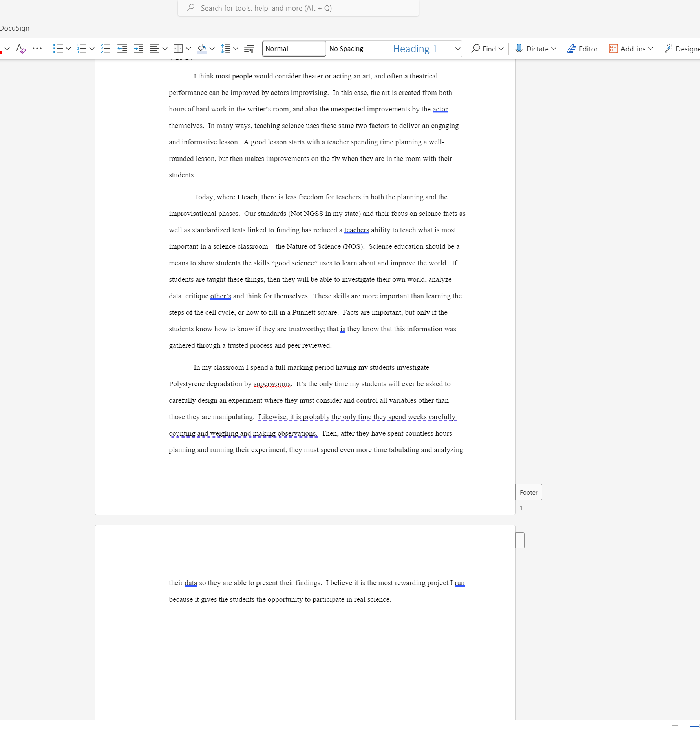This screenshot has height=732, width=700.
Task: Apply the Heading 1 style
Action: (x=422, y=49)
